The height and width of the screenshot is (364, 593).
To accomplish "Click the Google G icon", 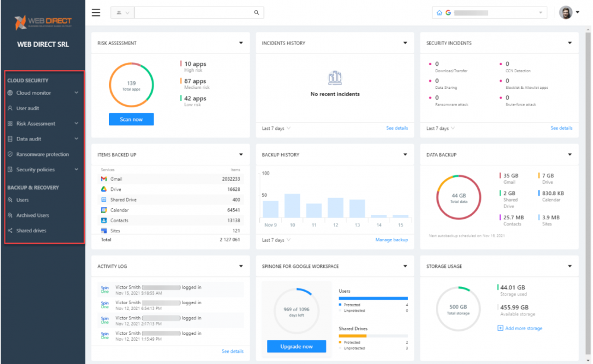I will click(x=448, y=12).
